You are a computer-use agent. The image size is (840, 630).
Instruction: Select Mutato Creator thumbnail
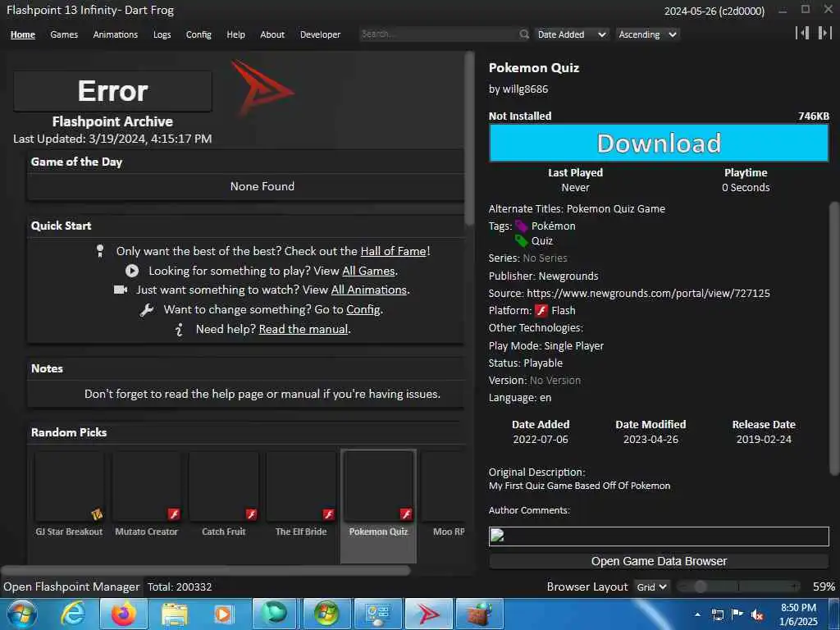pyautogui.click(x=146, y=487)
